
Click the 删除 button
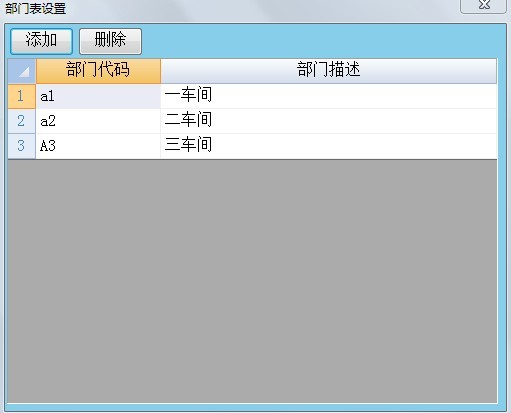point(110,41)
